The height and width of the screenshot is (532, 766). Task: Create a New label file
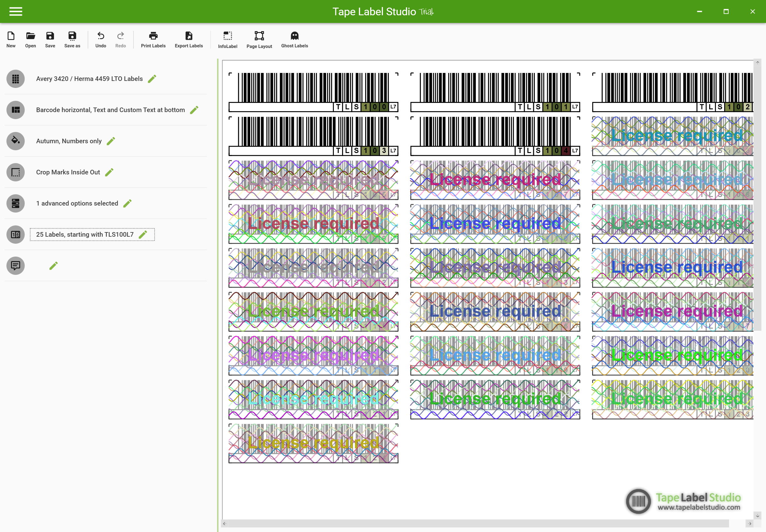11,40
